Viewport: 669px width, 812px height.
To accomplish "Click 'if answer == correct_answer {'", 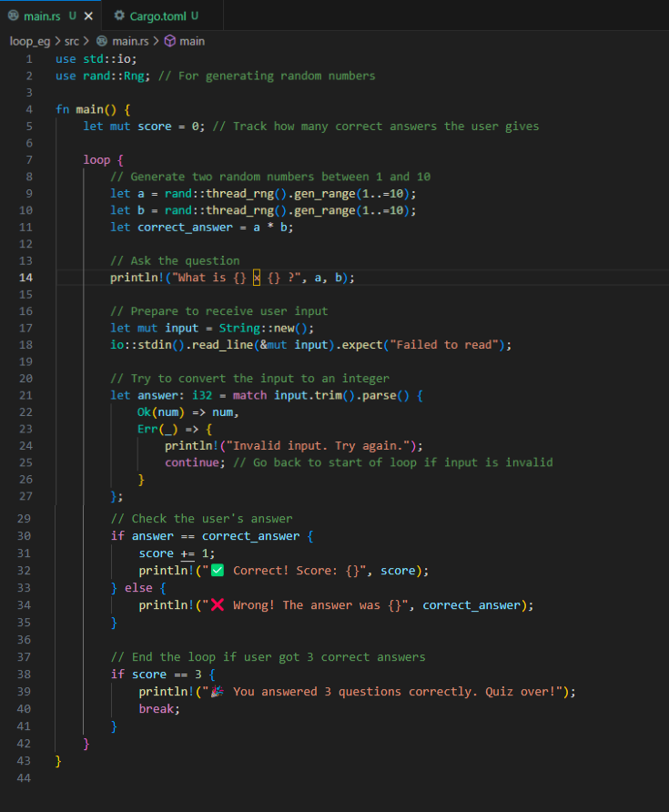I will [212, 536].
